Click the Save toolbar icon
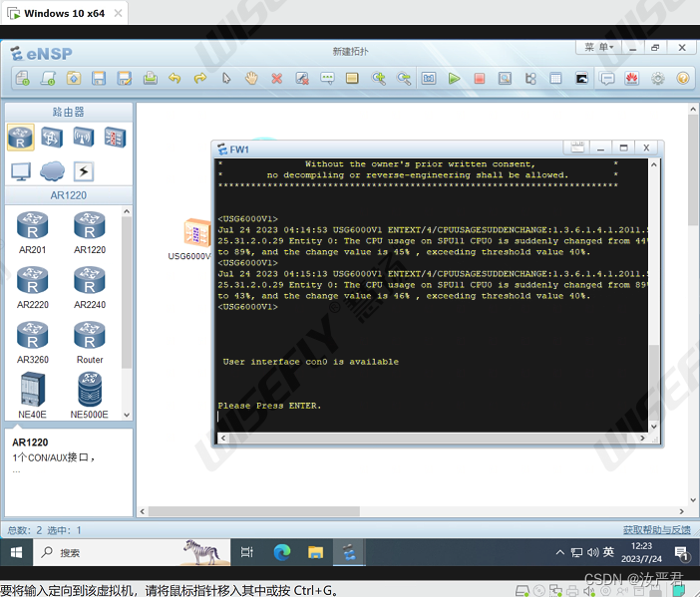The width and height of the screenshot is (700, 597). 99,79
